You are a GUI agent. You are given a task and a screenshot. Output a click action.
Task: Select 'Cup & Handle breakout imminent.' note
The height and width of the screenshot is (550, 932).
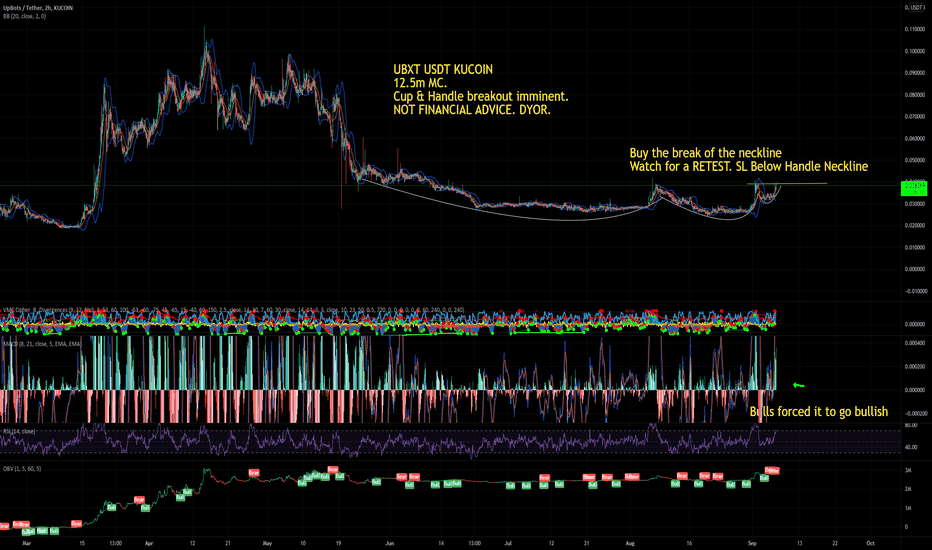pyautogui.click(x=480, y=96)
